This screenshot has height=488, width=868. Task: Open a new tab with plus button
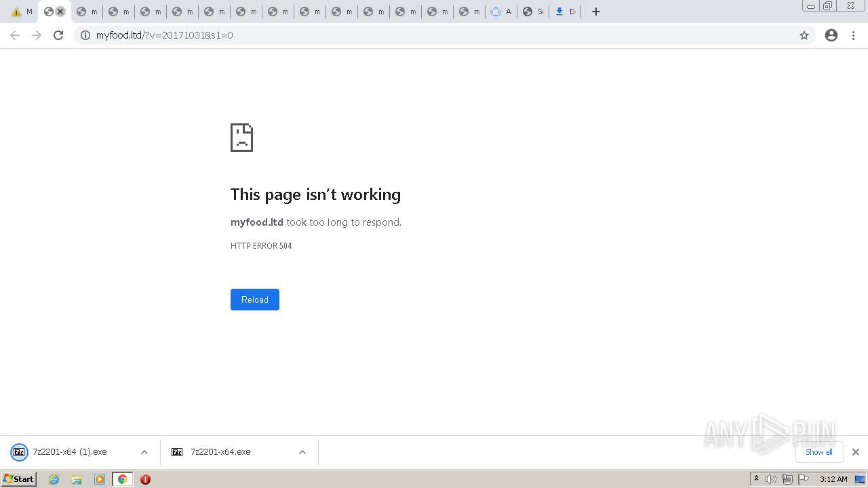pos(596,12)
